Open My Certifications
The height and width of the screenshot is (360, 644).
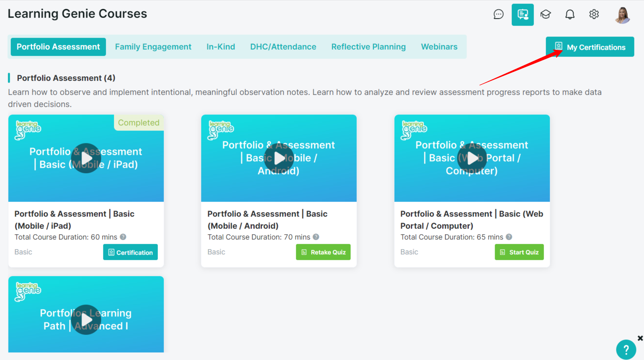(590, 47)
